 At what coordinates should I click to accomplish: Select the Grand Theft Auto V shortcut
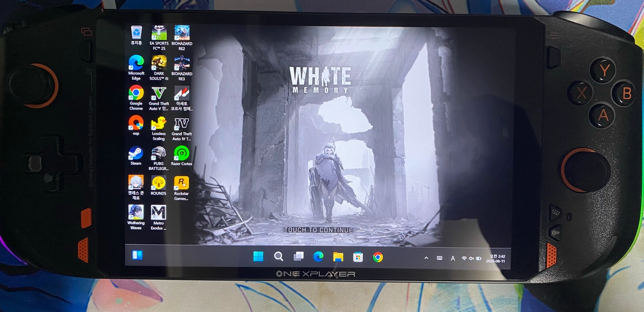pyautogui.click(x=159, y=98)
